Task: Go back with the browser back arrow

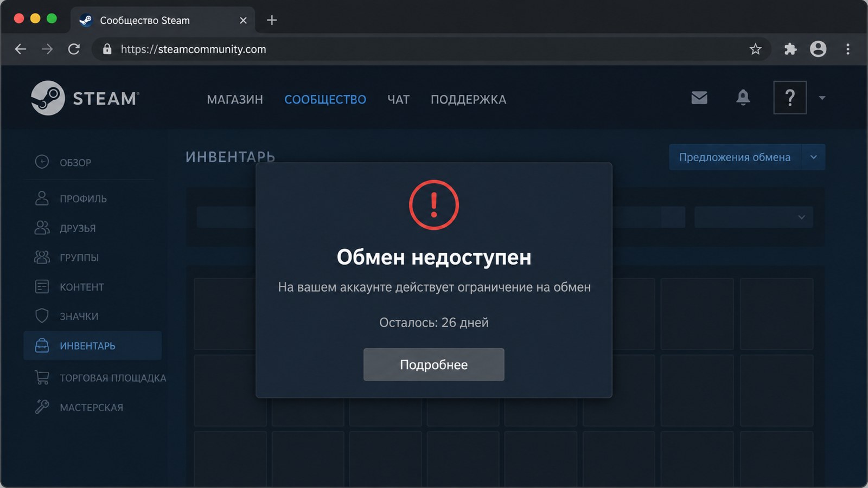Action: [21, 49]
